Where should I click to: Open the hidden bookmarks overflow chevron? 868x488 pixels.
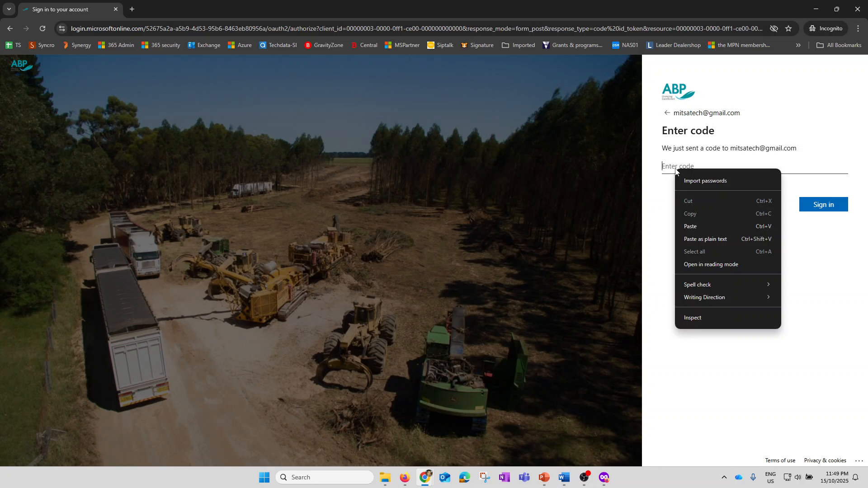(x=798, y=45)
